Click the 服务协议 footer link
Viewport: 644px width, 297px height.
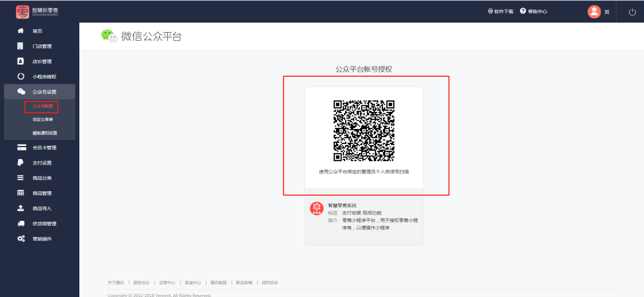141,283
